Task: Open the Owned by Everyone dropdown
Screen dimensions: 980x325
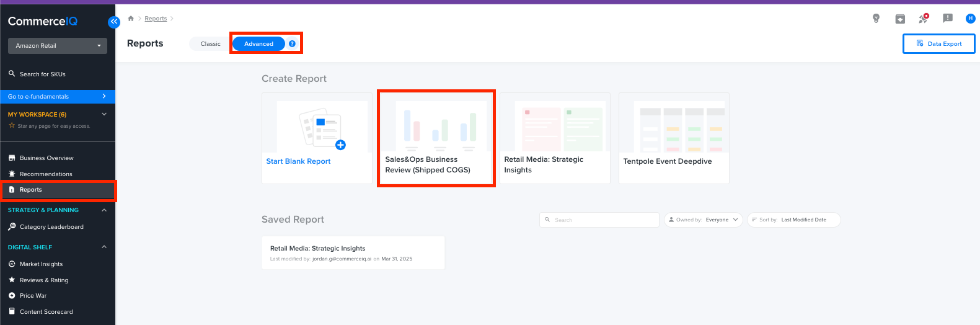Action: 704,220
